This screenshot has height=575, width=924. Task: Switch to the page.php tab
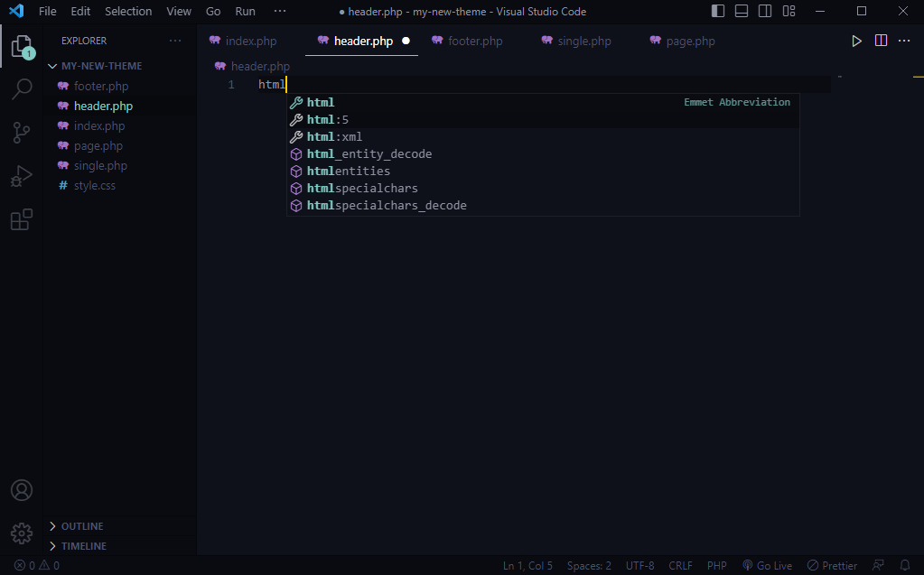pyautogui.click(x=690, y=41)
